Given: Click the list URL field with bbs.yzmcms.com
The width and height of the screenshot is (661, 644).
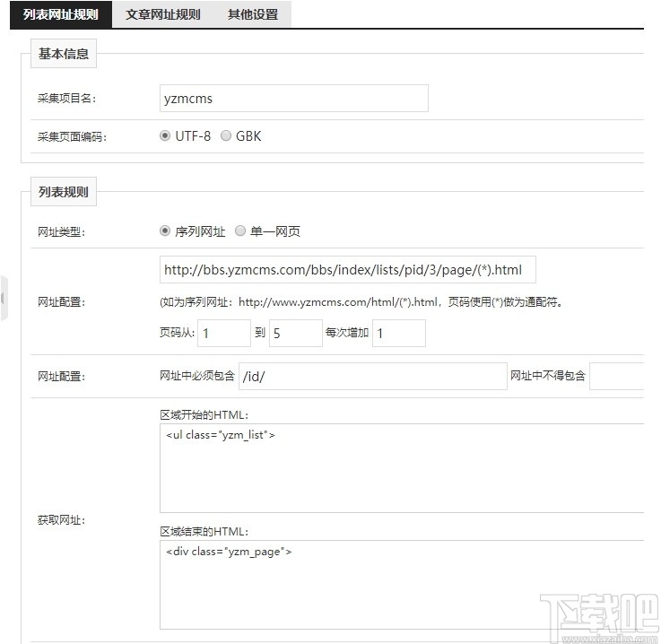Looking at the screenshot, I should point(348,270).
